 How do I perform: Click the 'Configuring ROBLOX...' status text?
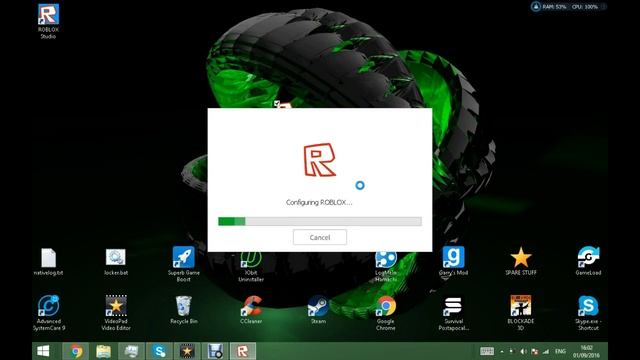click(319, 202)
